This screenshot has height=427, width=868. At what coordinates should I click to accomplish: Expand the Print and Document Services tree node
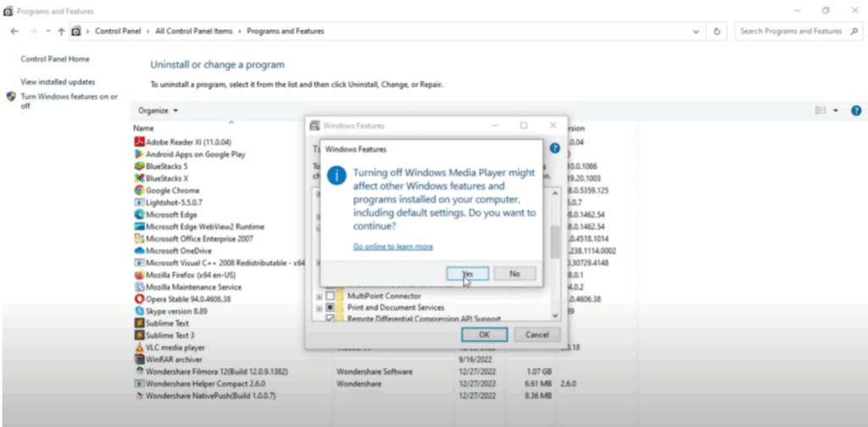click(x=319, y=308)
